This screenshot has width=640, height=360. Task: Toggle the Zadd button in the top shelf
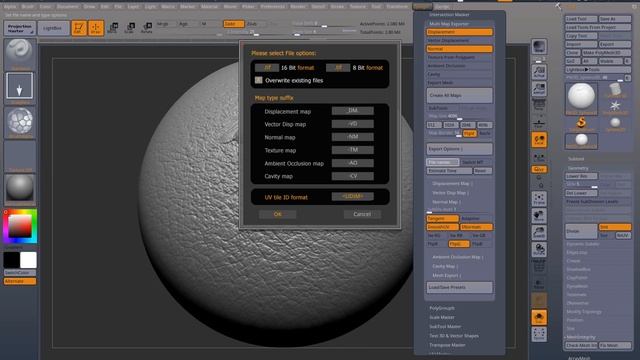[x=233, y=24]
